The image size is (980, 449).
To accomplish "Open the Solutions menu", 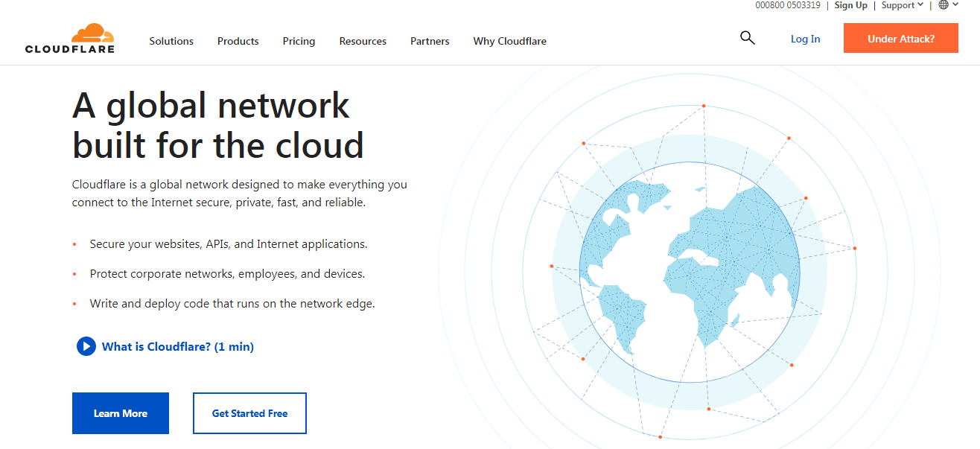I will (171, 41).
